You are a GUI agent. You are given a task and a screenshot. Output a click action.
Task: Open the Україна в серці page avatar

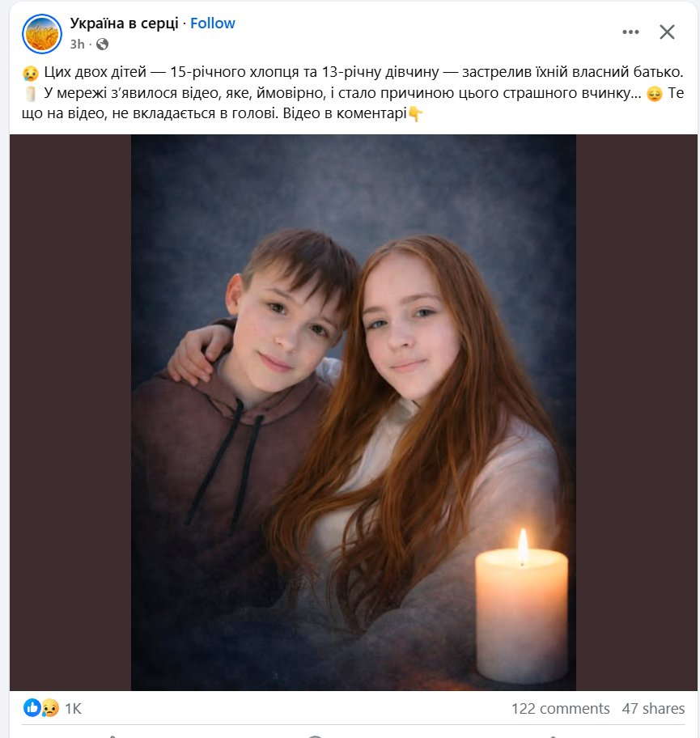pos(43,33)
